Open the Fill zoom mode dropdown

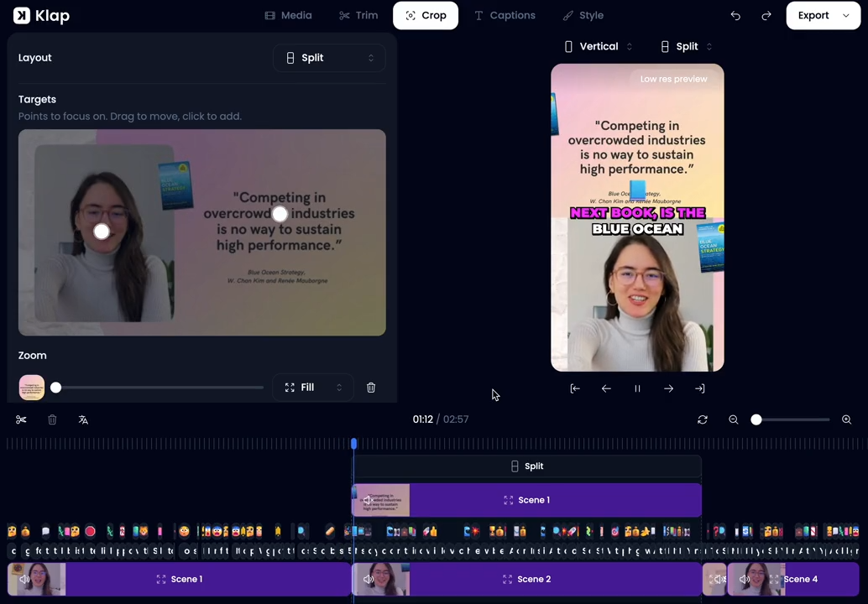pos(313,388)
